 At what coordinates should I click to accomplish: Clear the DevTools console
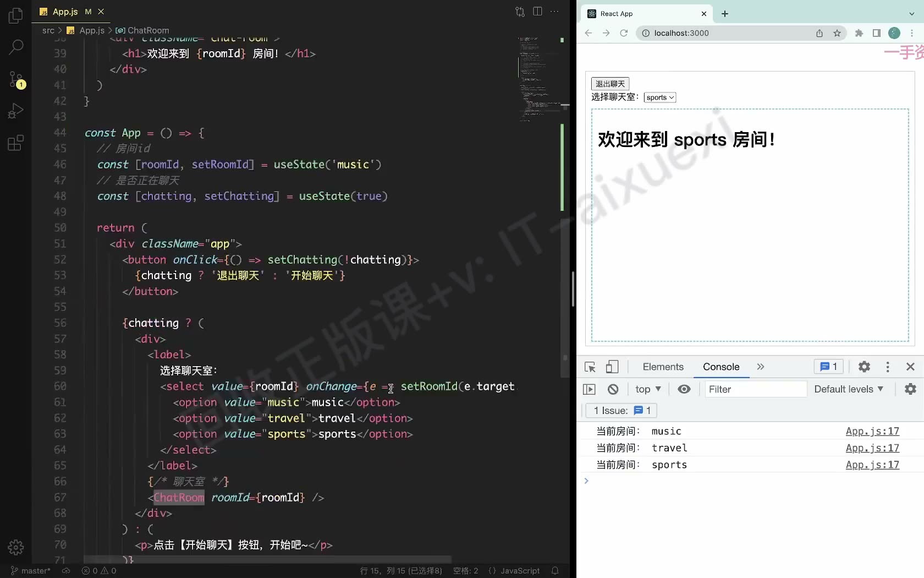[613, 389]
